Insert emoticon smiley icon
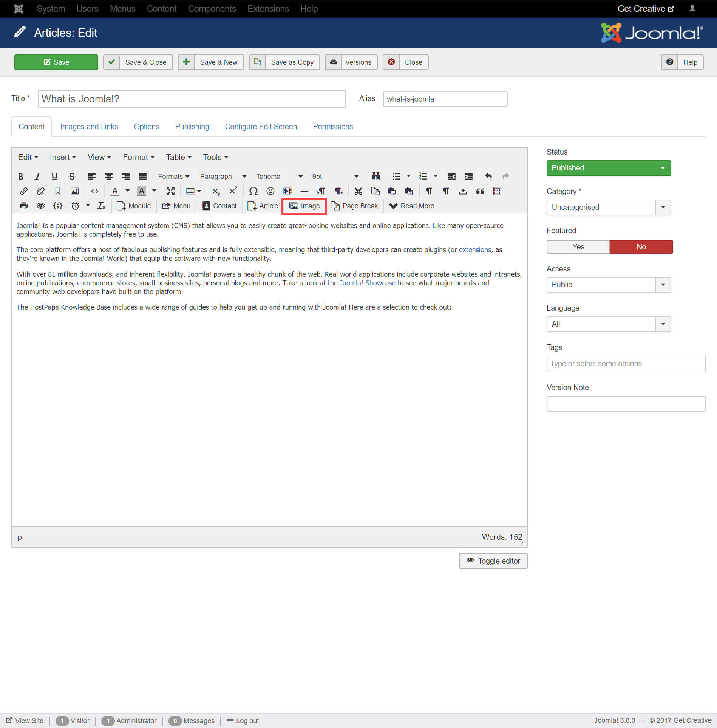The height and width of the screenshot is (728, 717). coord(270,191)
